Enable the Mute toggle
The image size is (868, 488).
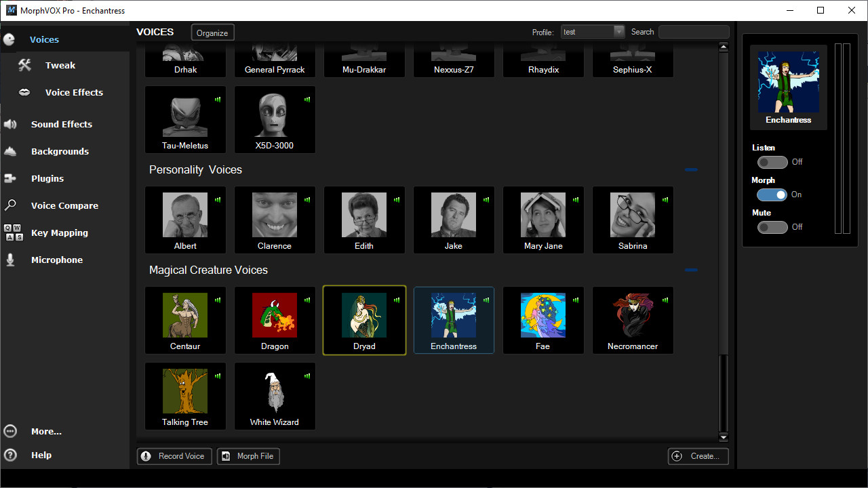[772, 227]
